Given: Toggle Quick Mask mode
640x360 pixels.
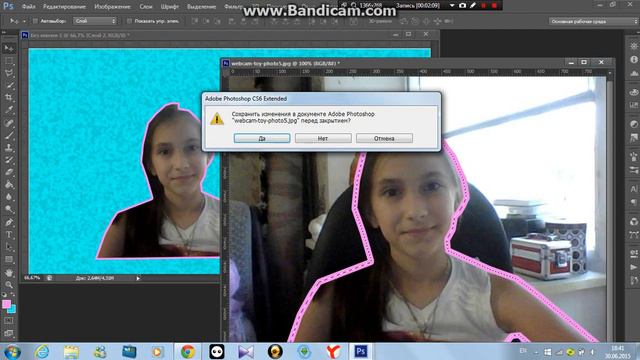Looking at the screenshot, I should [x=9, y=321].
